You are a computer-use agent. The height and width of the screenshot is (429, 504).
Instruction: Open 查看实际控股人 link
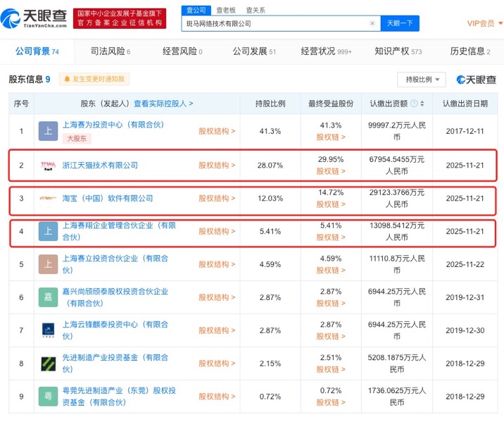pos(163,104)
